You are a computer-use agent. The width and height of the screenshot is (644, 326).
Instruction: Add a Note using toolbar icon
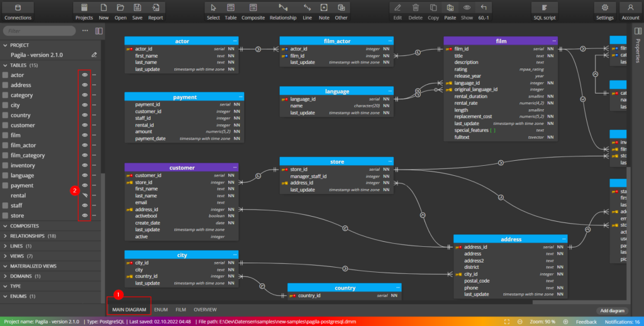[324, 11]
